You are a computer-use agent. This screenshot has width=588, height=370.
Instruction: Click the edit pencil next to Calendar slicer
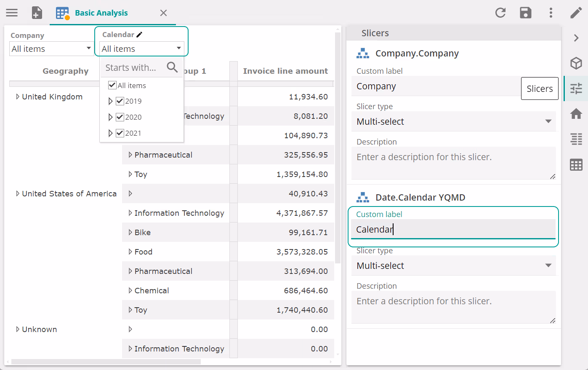139,35
